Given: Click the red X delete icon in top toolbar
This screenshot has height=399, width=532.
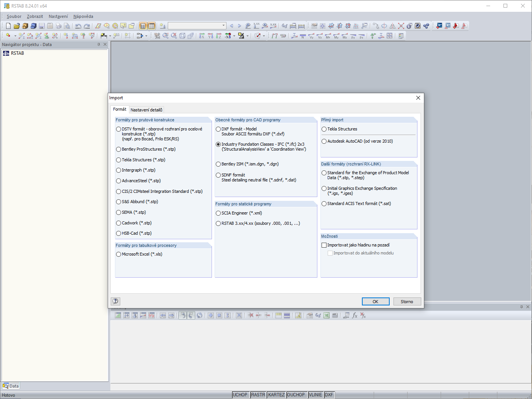Looking at the screenshot, I should pos(401,26).
